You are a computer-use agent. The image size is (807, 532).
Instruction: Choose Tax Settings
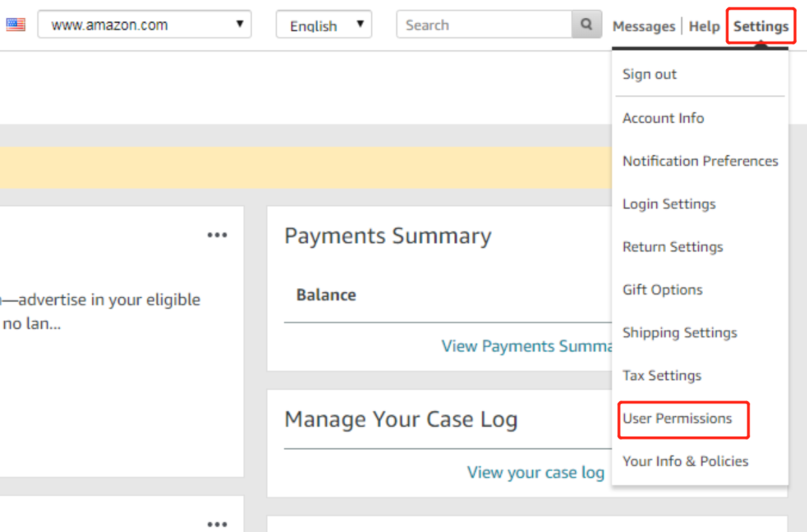(x=662, y=376)
